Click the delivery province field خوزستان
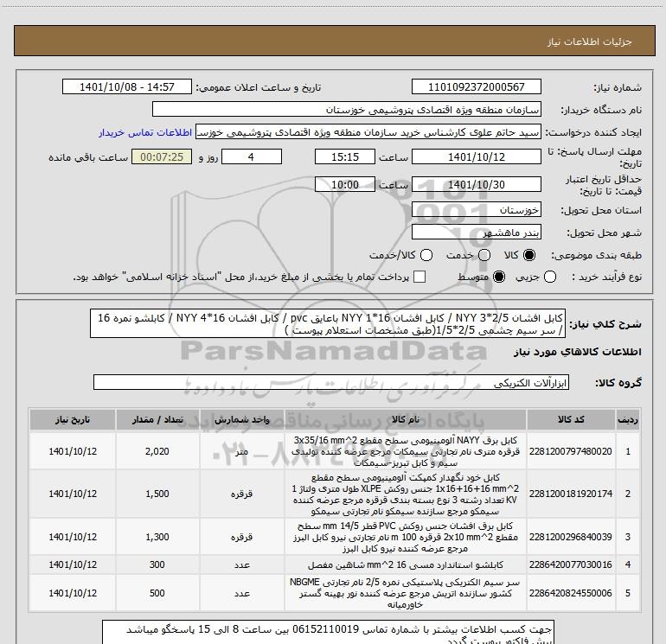 click(476, 210)
